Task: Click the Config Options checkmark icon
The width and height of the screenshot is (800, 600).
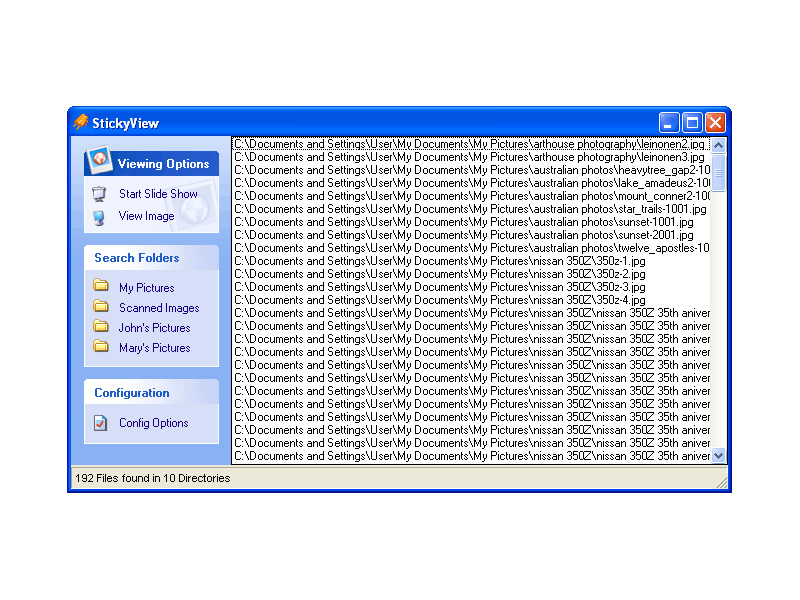Action: 101,423
